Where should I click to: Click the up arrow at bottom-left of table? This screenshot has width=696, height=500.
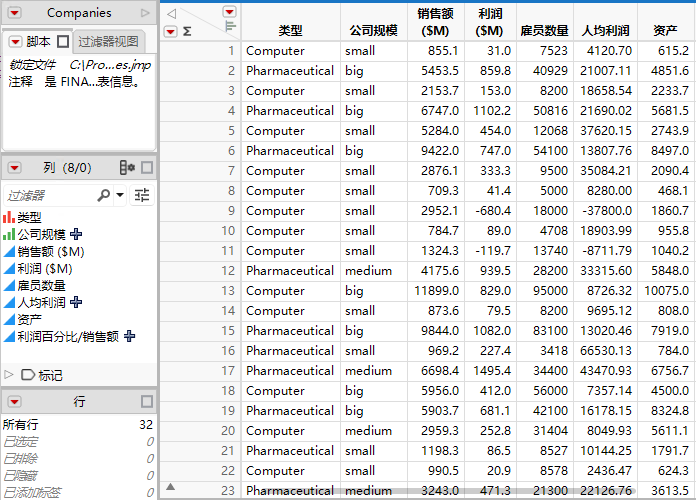click(x=170, y=487)
